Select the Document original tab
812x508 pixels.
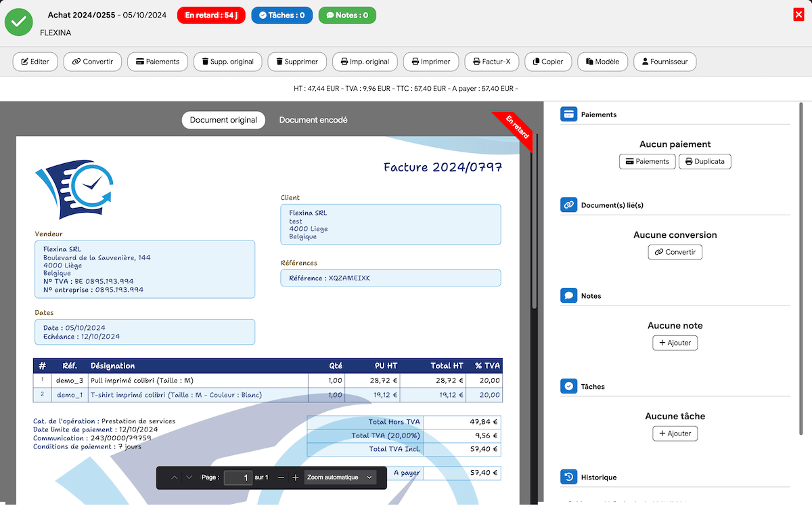click(223, 120)
